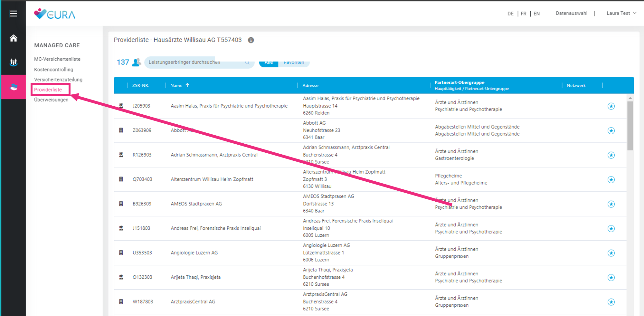Viewport: 644px width, 316px height.
Task: Sort by Partnerart-Obergruppe column header
Action: point(459,82)
